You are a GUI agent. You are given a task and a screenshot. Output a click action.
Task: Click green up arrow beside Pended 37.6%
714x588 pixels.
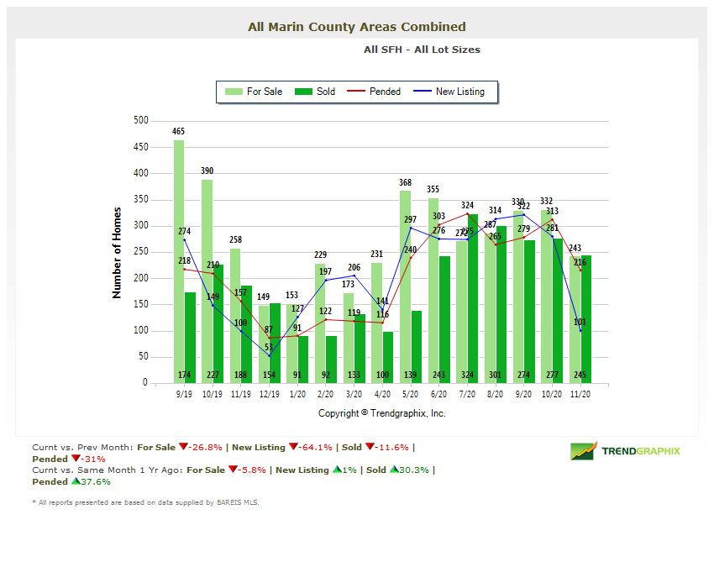76,482
